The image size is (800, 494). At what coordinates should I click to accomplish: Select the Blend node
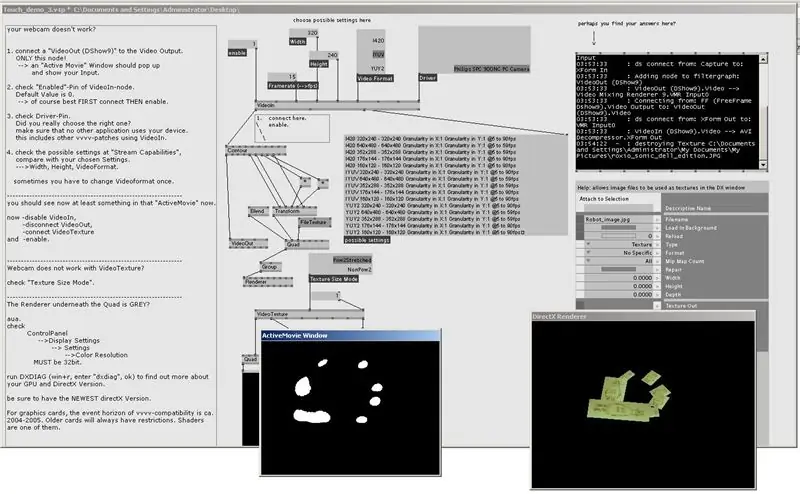(x=259, y=211)
